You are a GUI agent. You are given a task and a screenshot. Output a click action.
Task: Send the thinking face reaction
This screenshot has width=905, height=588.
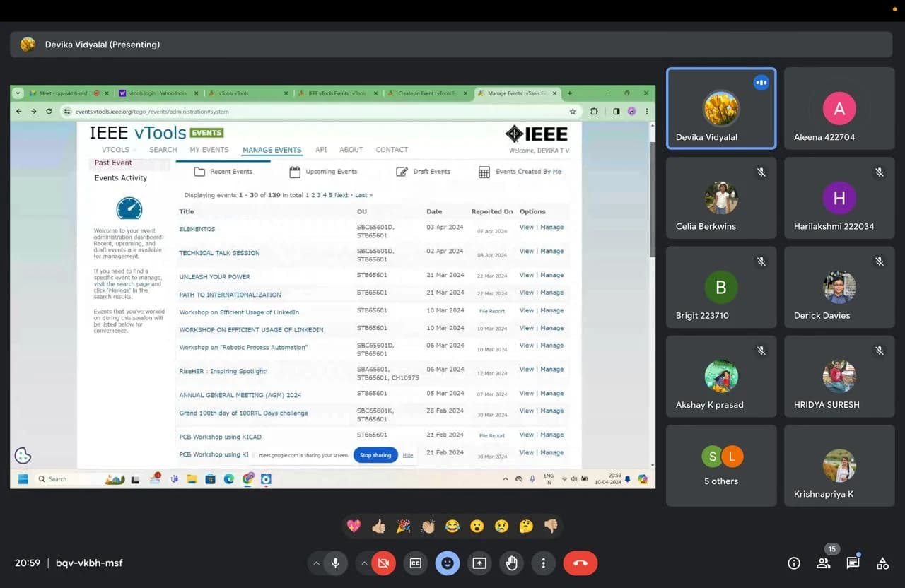(526, 526)
